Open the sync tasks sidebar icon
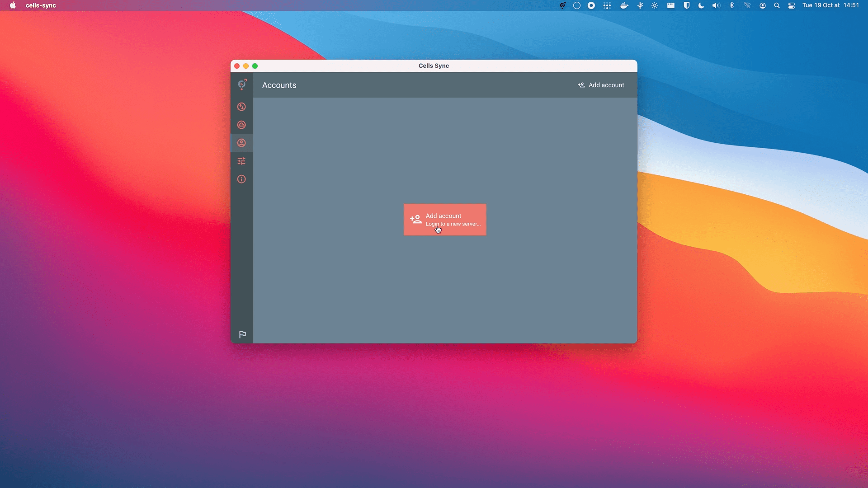Screen dimensions: 868x488 pos(241,107)
